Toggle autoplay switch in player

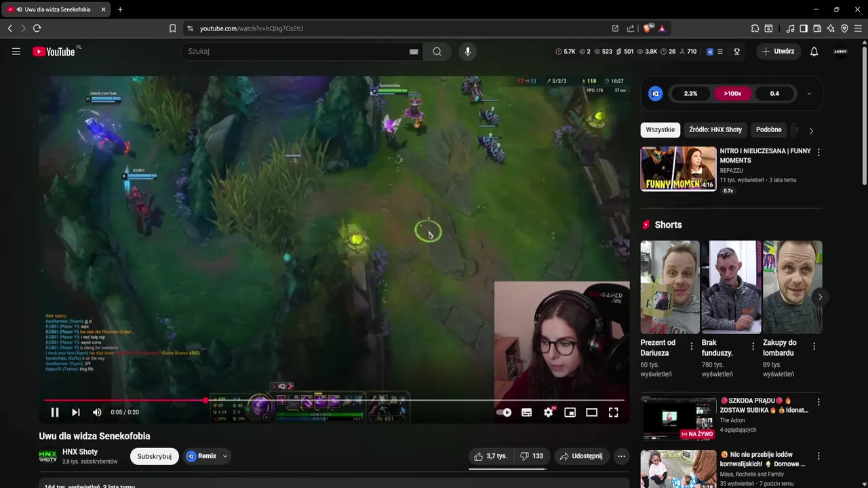(x=504, y=412)
